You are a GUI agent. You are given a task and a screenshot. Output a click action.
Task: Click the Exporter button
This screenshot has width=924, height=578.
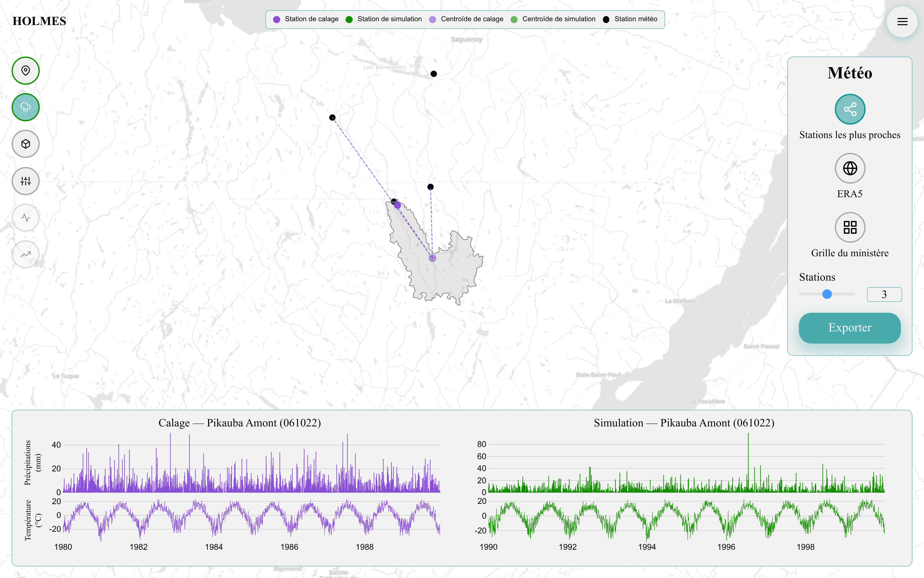[850, 328]
